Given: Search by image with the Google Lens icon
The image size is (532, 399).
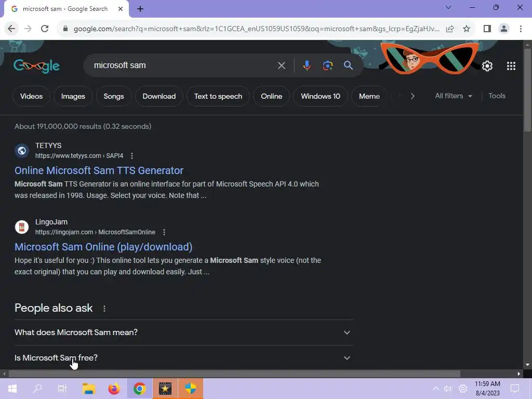Looking at the screenshot, I should click(x=327, y=65).
